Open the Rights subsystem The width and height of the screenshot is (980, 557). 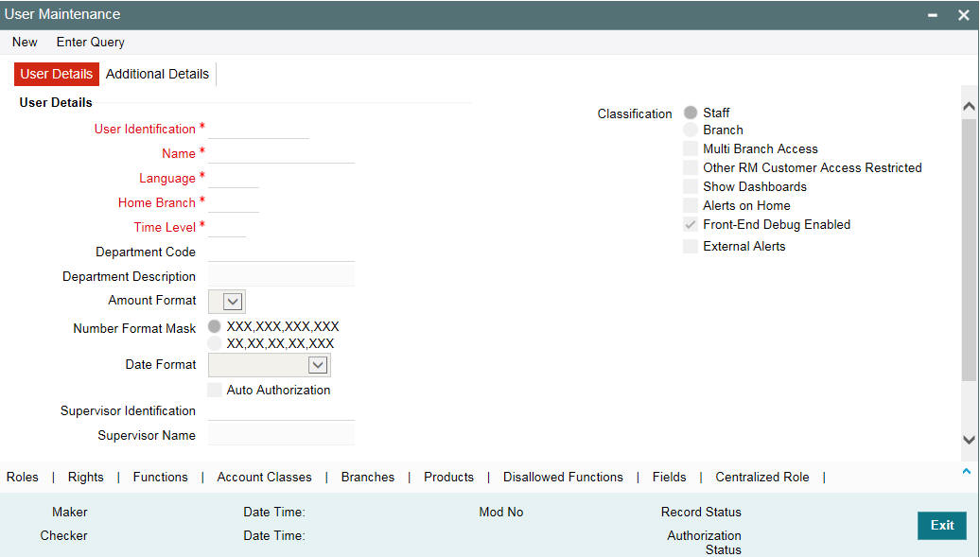click(x=86, y=477)
